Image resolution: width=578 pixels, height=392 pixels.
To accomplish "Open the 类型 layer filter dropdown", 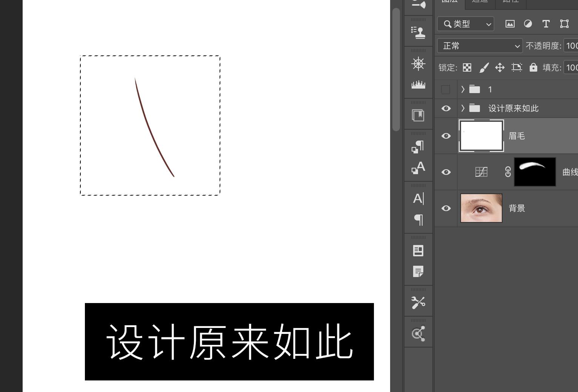I will (466, 24).
